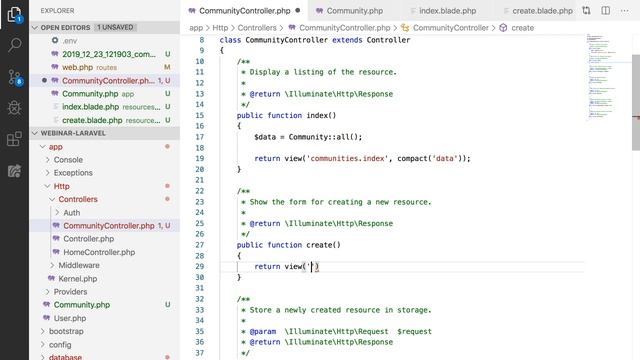This screenshot has height=360, width=640.
Task: Click CommunityController.php in the breadcrumb
Action: (340, 28)
